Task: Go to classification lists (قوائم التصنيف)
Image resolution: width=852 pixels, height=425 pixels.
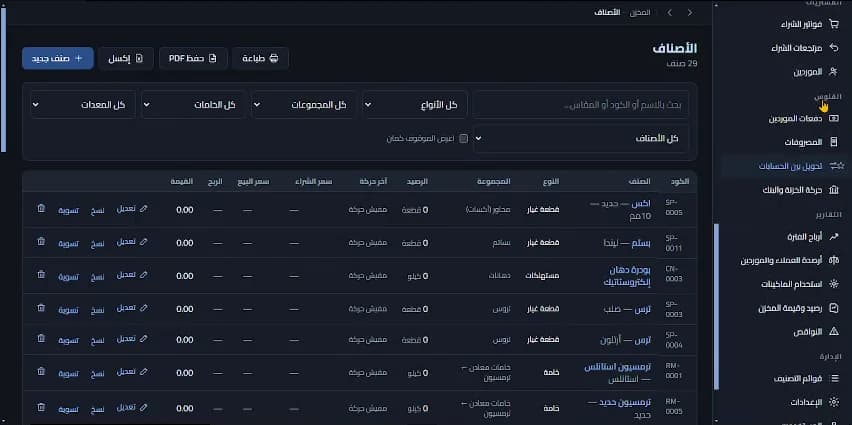Action: 798,379
